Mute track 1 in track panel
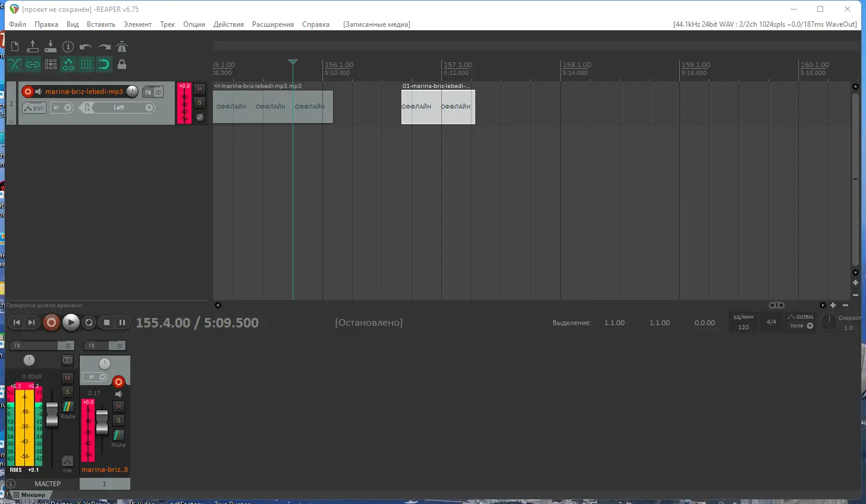The height and width of the screenshot is (504, 866). [x=200, y=89]
